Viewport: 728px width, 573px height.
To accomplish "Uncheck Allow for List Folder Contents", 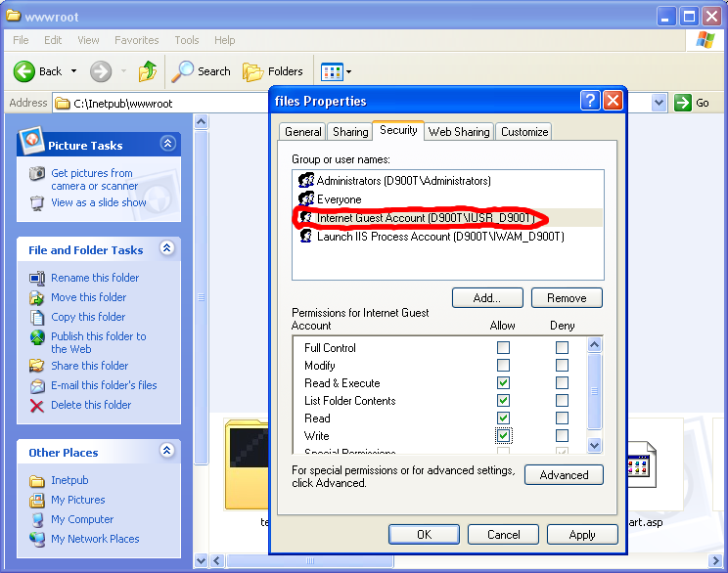I will (x=503, y=400).
